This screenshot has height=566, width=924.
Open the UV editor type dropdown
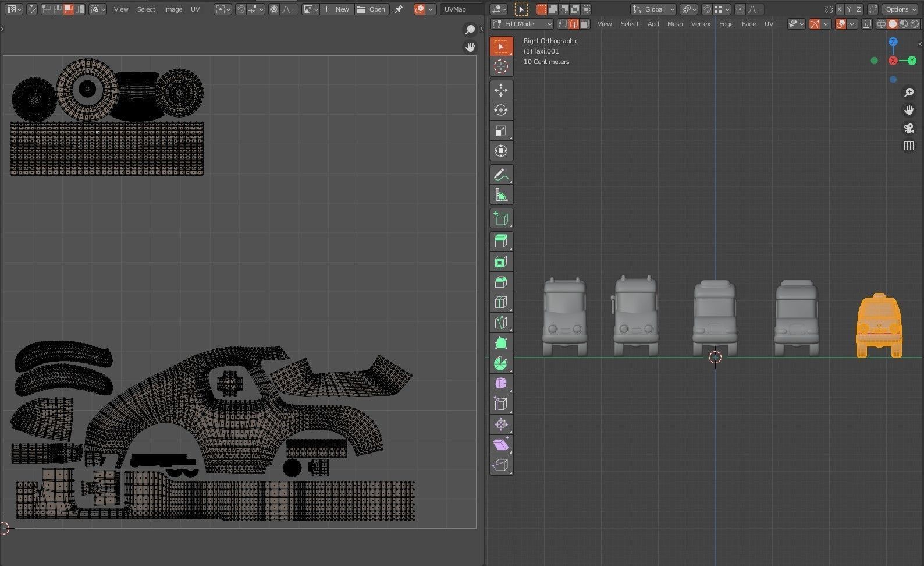point(14,9)
